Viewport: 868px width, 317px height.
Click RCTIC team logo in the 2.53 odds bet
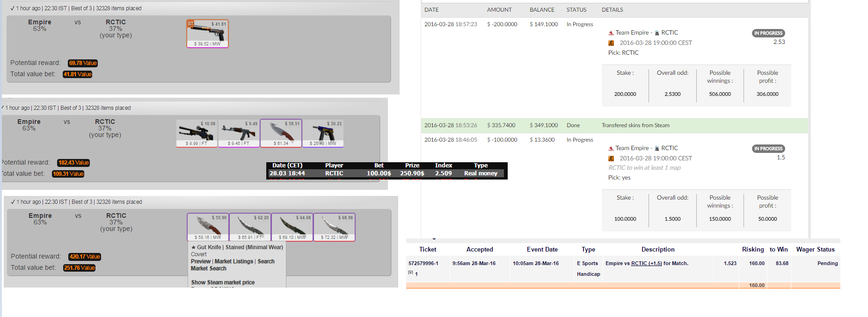pos(657,33)
